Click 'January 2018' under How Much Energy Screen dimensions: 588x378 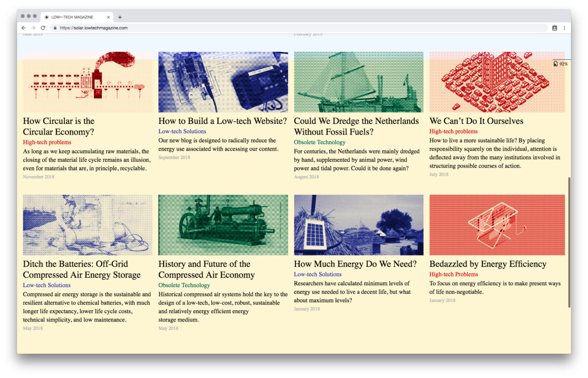(x=307, y=309)
